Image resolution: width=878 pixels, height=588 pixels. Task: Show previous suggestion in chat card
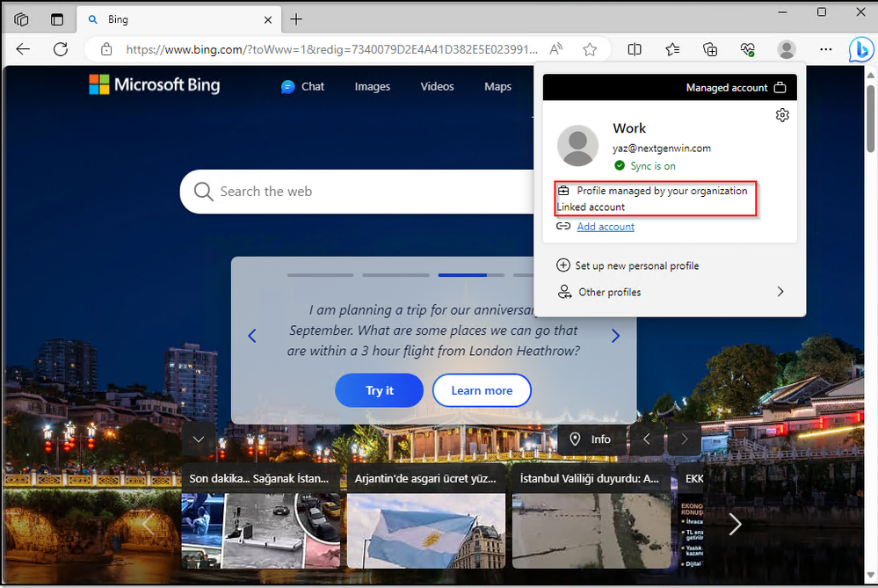coord(252,336)
